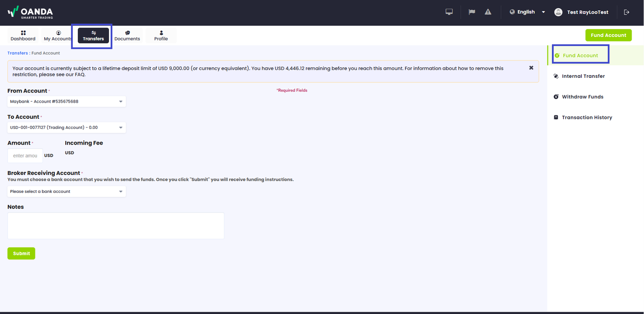Viewport: 644px width, 314px height.
Task: Dismiss the deposit limit notice
Action: (531, 68)
